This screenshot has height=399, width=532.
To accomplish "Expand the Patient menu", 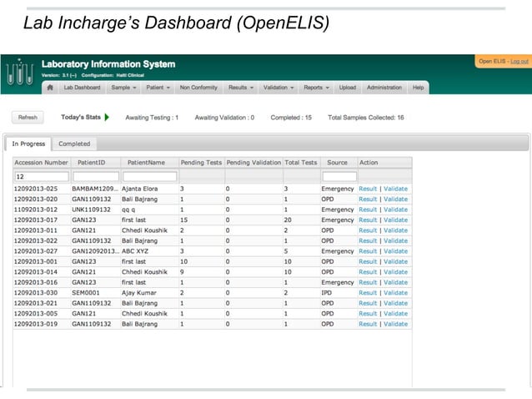I will point(158,88).
